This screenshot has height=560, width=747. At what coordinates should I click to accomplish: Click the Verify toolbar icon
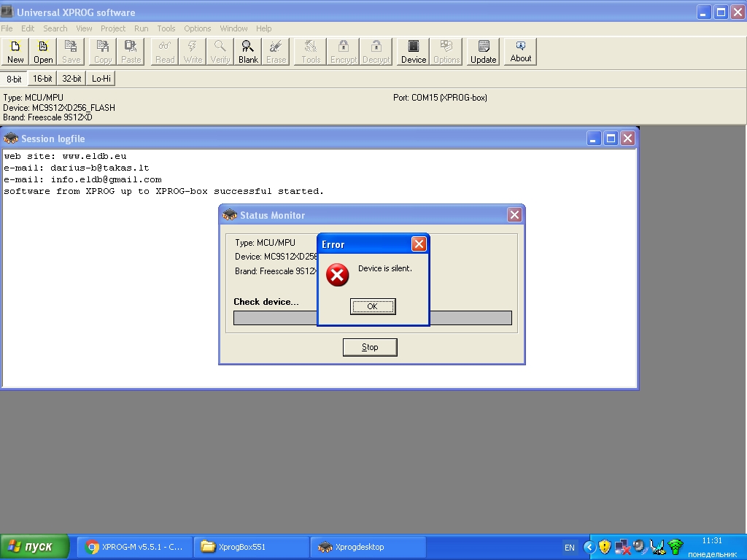(x=220, y=52)
